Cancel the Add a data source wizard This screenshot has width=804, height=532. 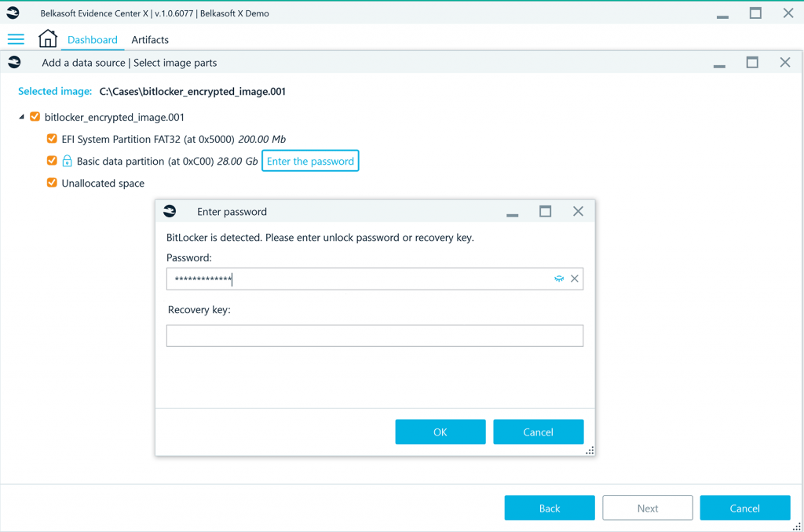pos(745,508)
